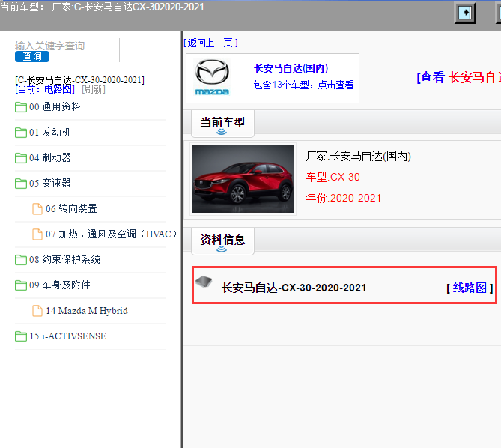Click the 车型:CX-30 red text
This screenshot has height=448, width=501.
[x=333, y=177]
